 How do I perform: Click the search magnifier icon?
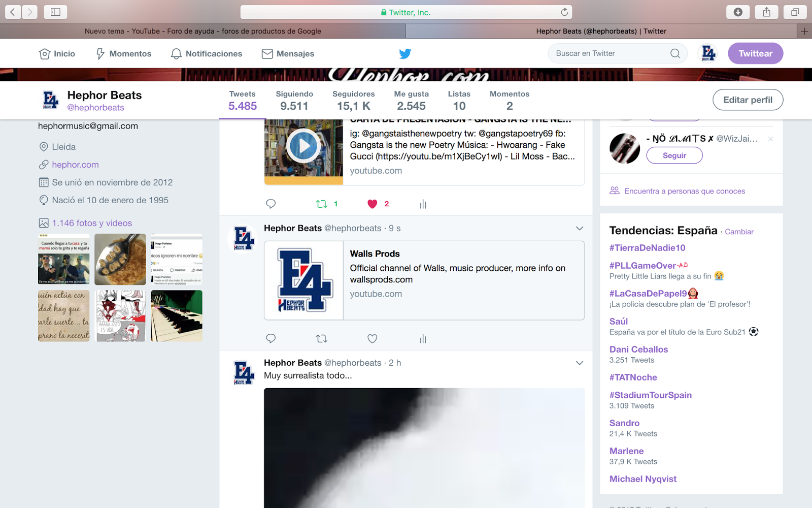click(675, 53)
